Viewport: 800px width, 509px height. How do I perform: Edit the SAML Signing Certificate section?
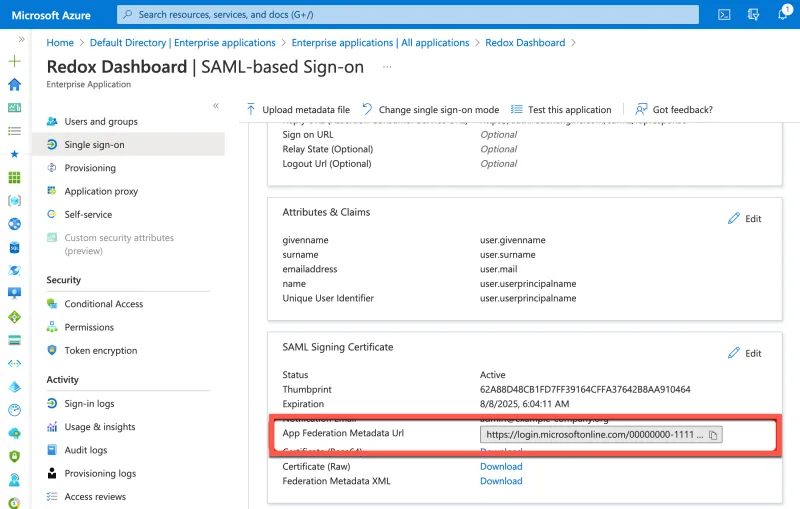click(745, 353)
